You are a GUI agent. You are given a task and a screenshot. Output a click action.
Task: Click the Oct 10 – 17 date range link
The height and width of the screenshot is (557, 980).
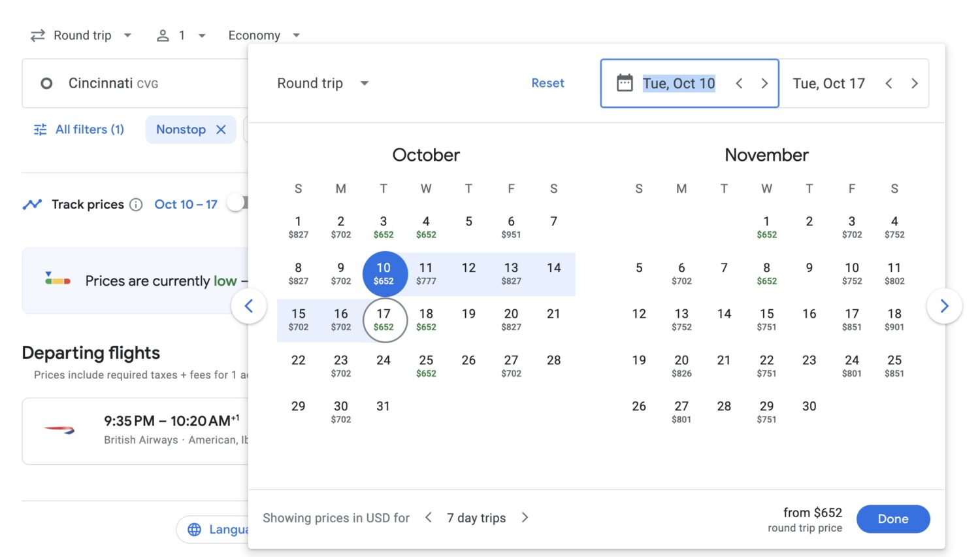pyautogui.click(x=186, y=204)
